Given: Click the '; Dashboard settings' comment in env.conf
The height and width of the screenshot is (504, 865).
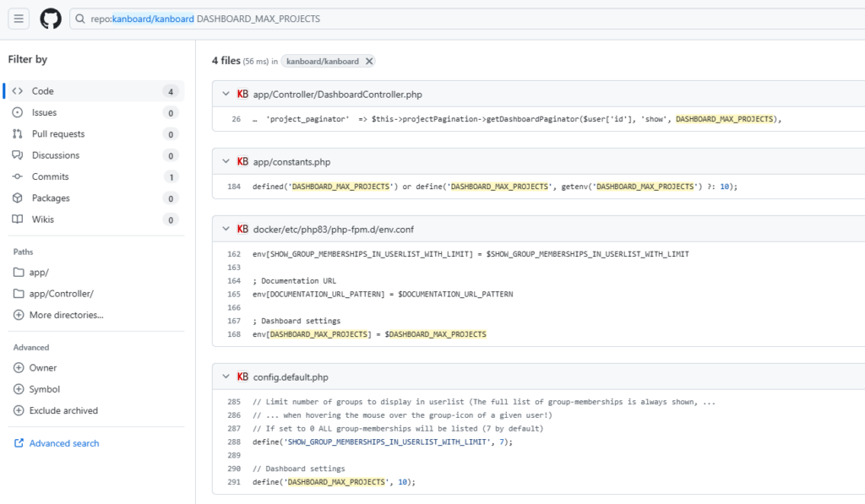Looking at the screenshot, I should 296,321.
